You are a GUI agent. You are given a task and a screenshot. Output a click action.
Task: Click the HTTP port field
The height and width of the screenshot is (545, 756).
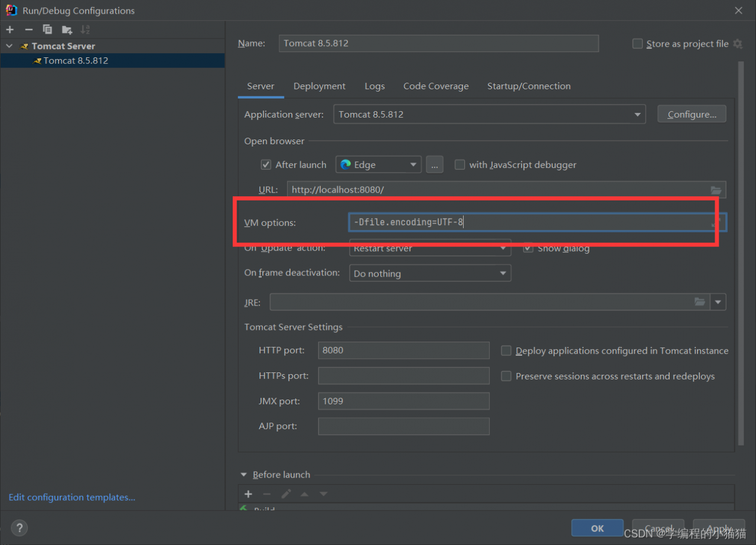pyautogui.click(x=404, y=350)
